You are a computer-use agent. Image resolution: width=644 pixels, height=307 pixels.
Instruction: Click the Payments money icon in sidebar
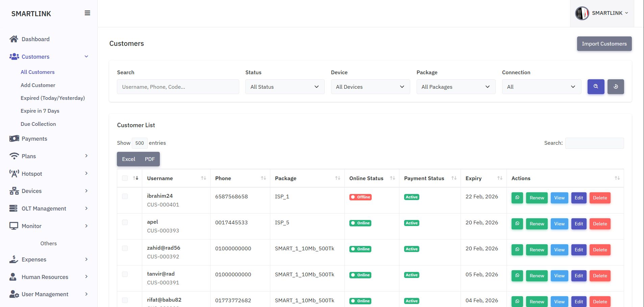click(14, 139)
